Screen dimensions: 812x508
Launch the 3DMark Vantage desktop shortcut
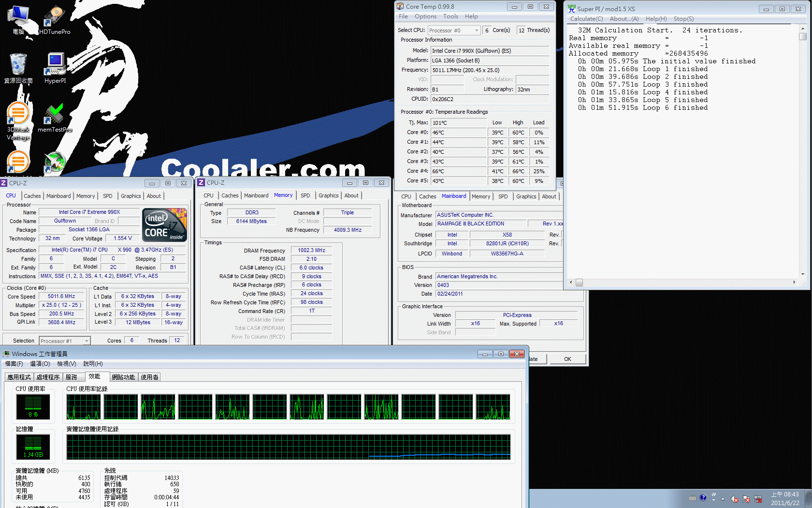click(18, 121)
